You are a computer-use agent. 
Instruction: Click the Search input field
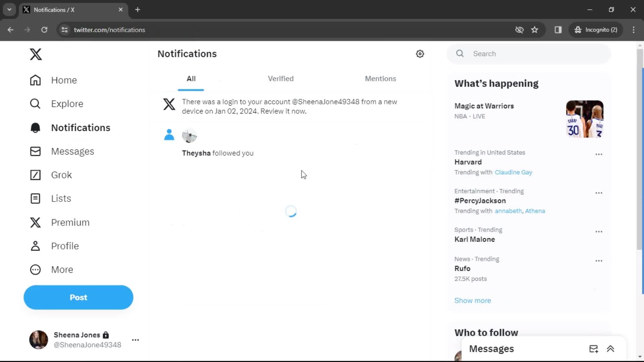point(530,53)
